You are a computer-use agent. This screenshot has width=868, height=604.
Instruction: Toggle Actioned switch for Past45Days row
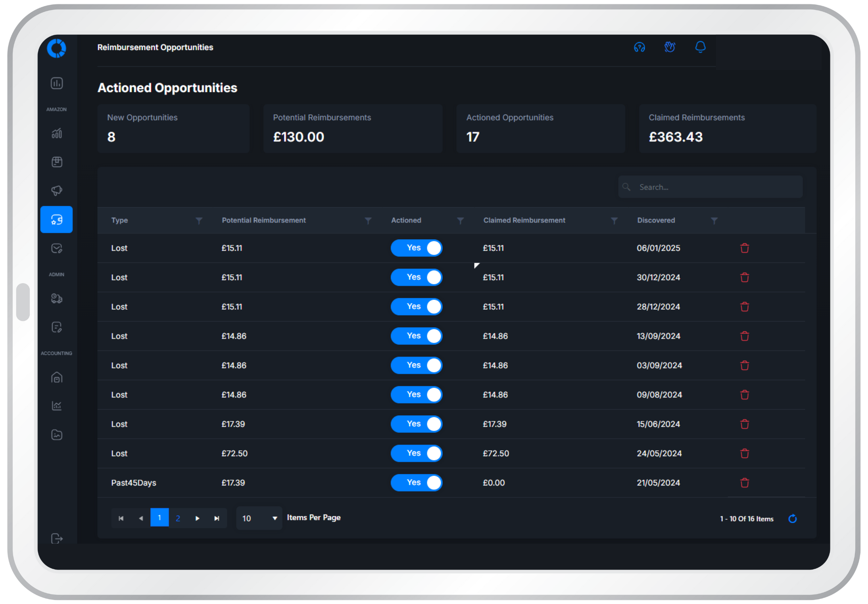[417, 483]
